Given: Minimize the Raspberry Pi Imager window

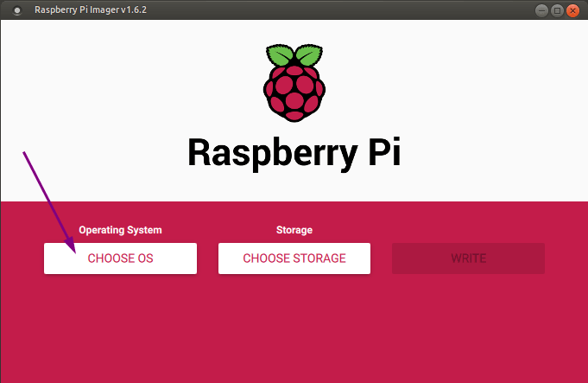Looking at the screenshot, I should [541, 10].
